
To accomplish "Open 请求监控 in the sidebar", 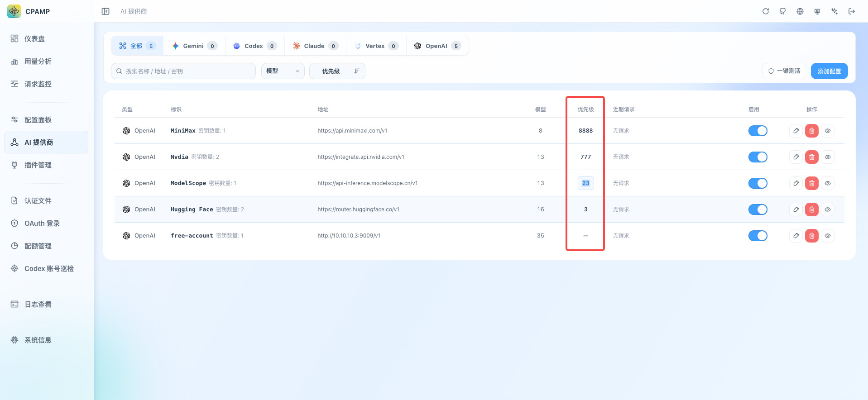I will click(46, 84).
